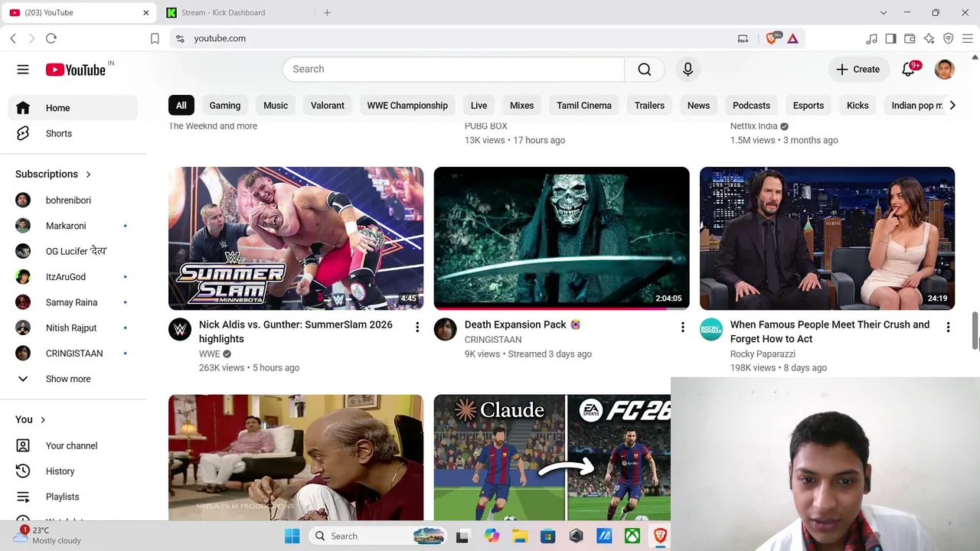Click the YouTube logo
The image size is (980, 551).
[75, 70]
